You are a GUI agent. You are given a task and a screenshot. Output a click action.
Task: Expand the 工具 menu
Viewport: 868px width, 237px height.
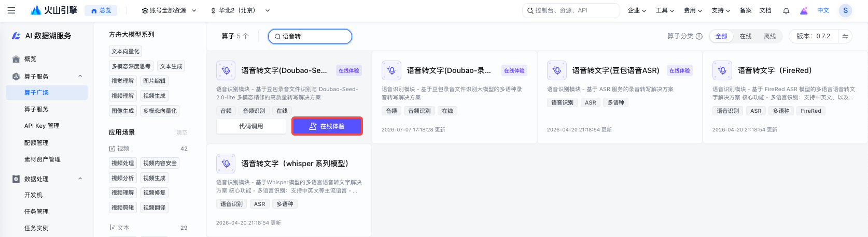point(665,10)
